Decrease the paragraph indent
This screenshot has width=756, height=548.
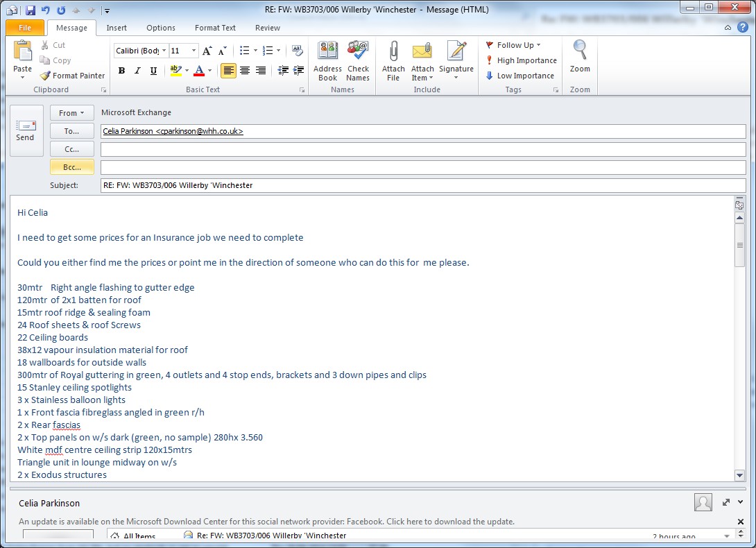(x=283, y=71)
